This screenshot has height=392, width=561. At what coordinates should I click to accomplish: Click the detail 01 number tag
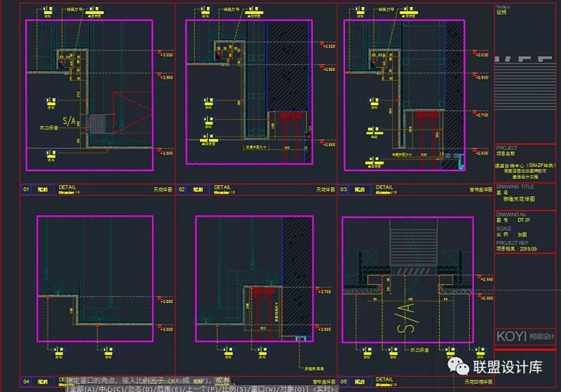pos(27,189)
